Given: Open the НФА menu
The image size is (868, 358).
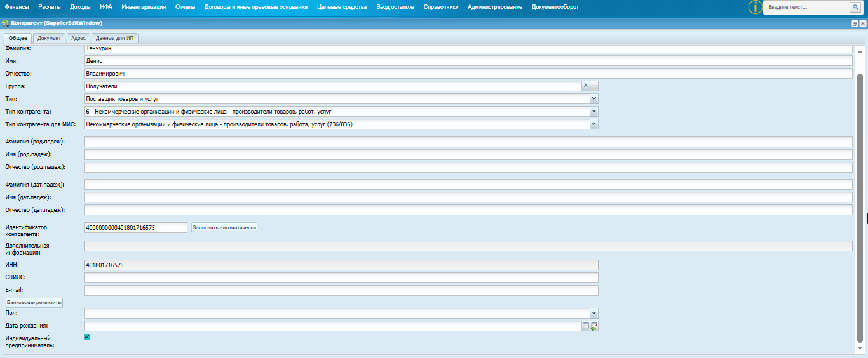Looking at the screenshot, I should click(x=106, y=7).
